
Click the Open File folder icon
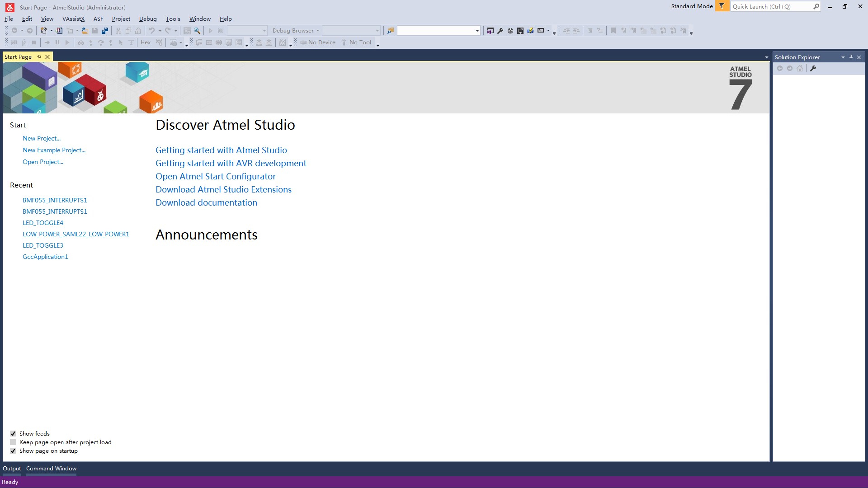[x=85, y=31]
